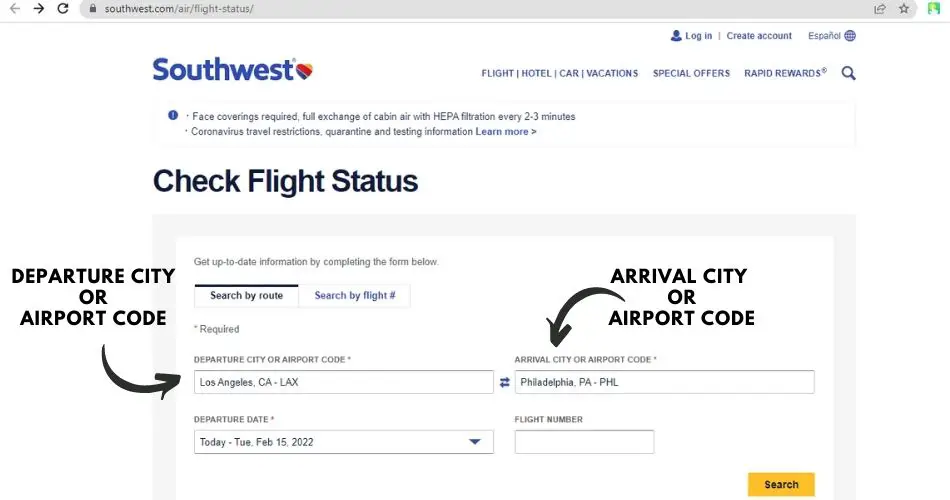Select the Search by flight # tab
Viewport: 950px width, 500px height.
[x=355, y=295]
